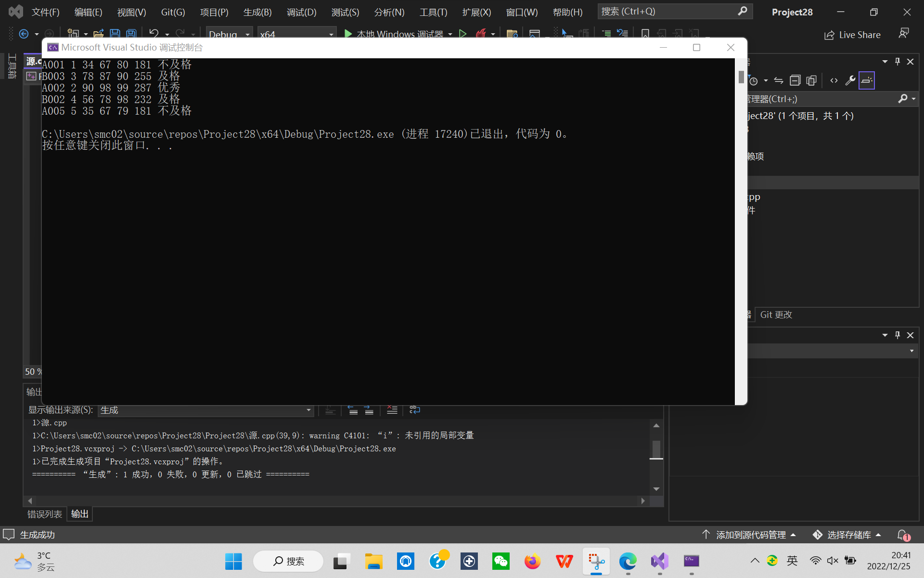Click the console window vertical scrollbar thumb
Viewport: 924px width, 578px height.
click(741, 77)
